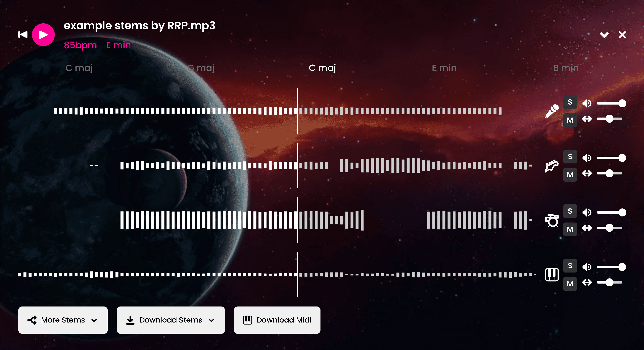Click the piano keys stem icon
The width and height of the screenshot is (644, 350).
click(552, 275)
